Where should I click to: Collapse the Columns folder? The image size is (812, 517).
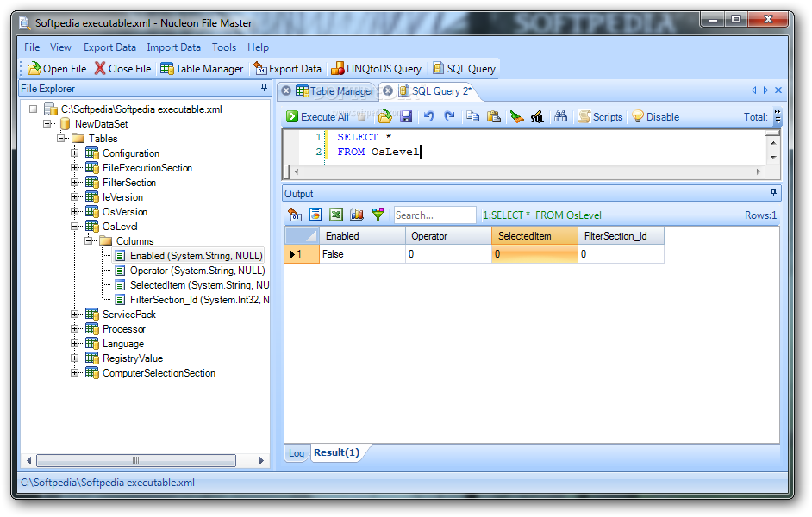point(89,240)
